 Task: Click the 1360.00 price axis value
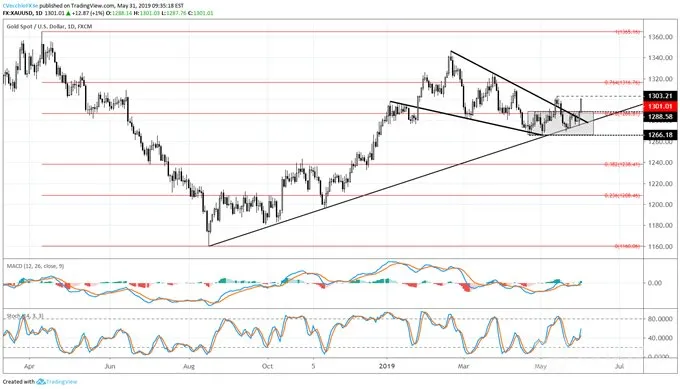[660, 37]
